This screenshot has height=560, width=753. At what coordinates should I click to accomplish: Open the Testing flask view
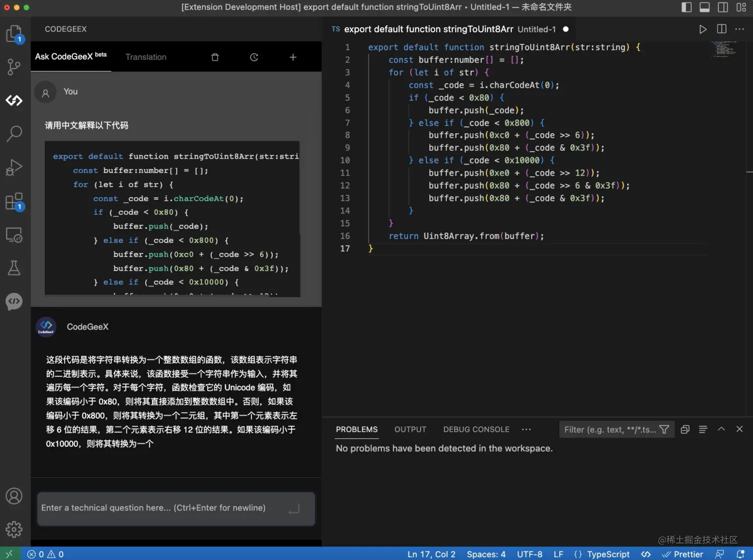click(x=14, y=268)
